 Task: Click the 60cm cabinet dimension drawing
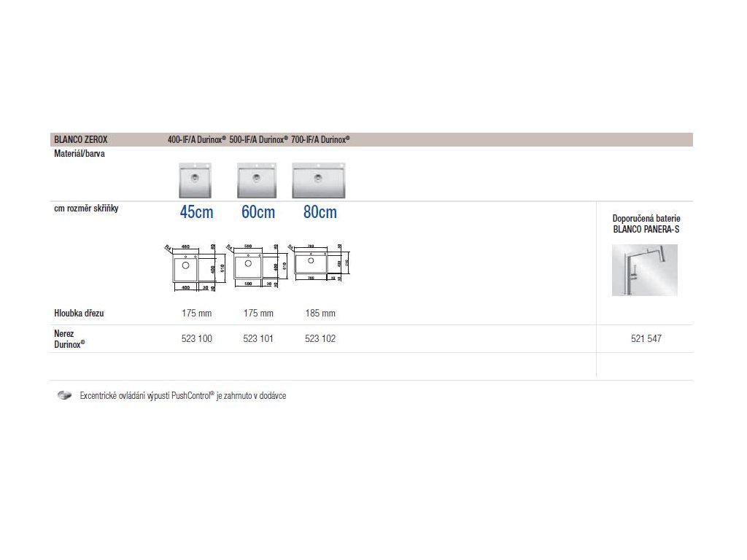257,266
